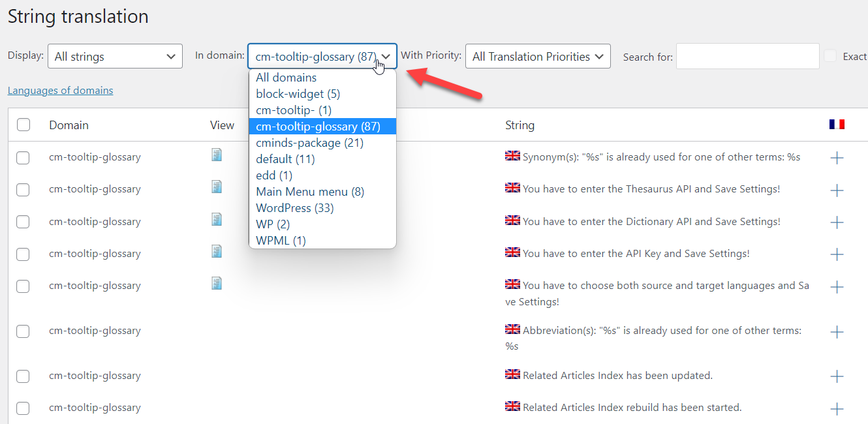The width and height of the screenshot is (868, 424).
Task: Check the box for Abbreviation(s) row
Action: tap(23, 331)
